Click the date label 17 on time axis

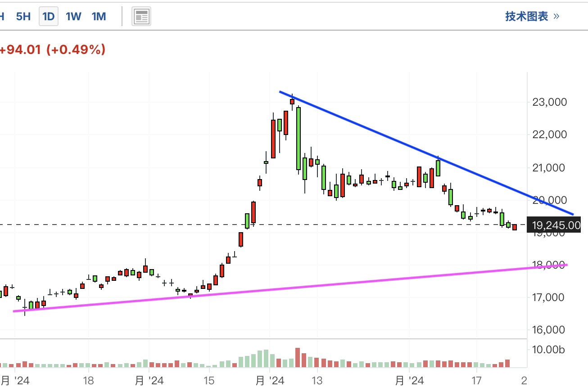coord(476,381)
